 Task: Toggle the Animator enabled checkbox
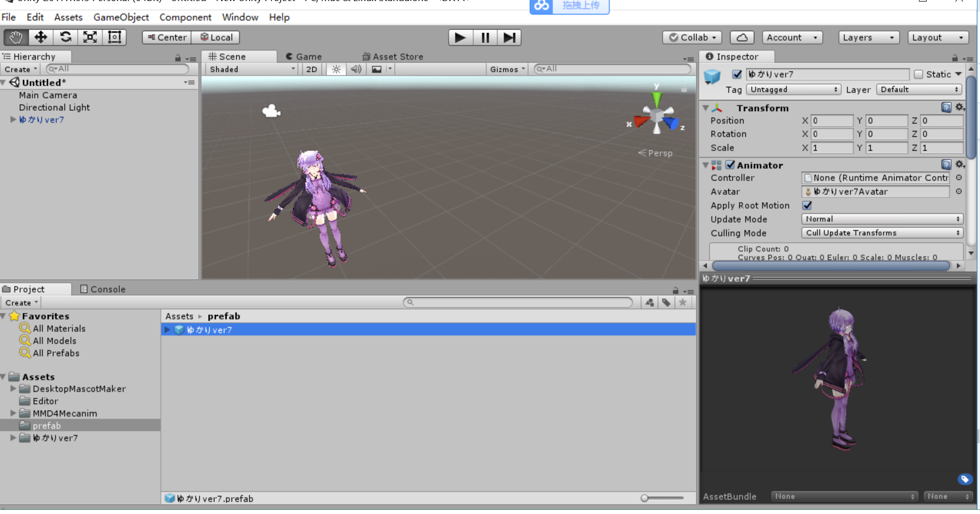click(x=730, y=165)
